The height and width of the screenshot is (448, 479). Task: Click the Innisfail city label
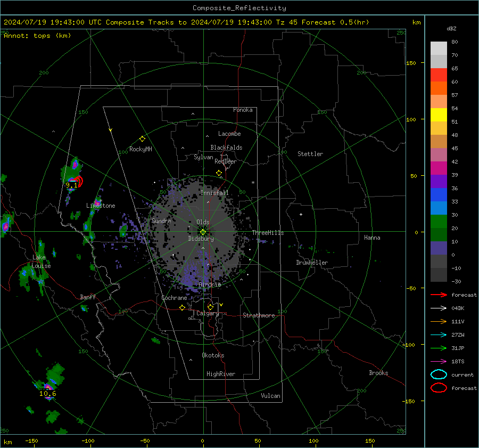214,193
